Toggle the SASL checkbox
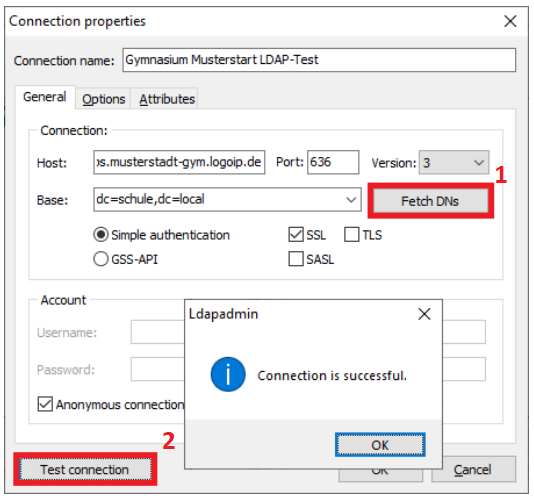 click(x=296, y=259)
